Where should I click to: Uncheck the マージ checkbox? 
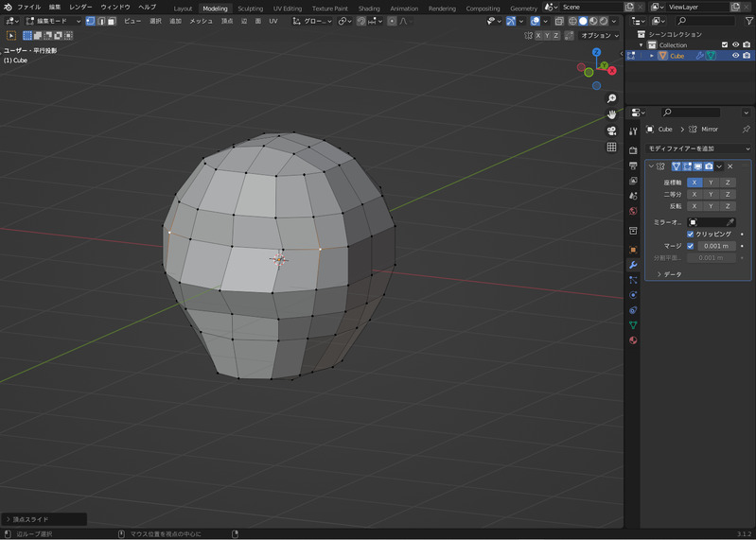[691, 246]
